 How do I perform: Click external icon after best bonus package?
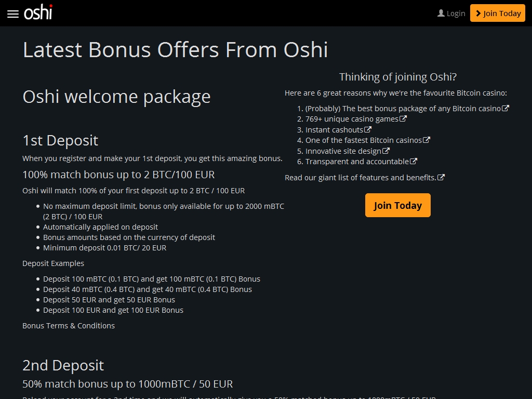pos(506,108)
